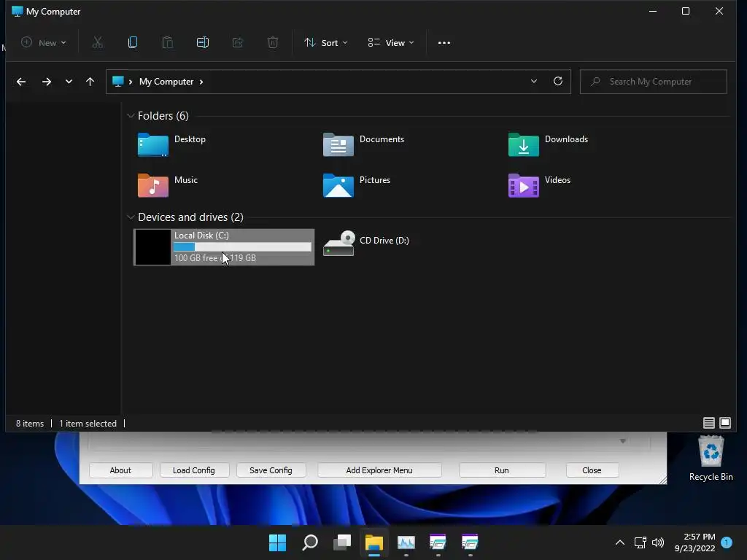This screenshot has width=747, height=560.
Task: Switch to details view in status bar
Action: (709, 423)
